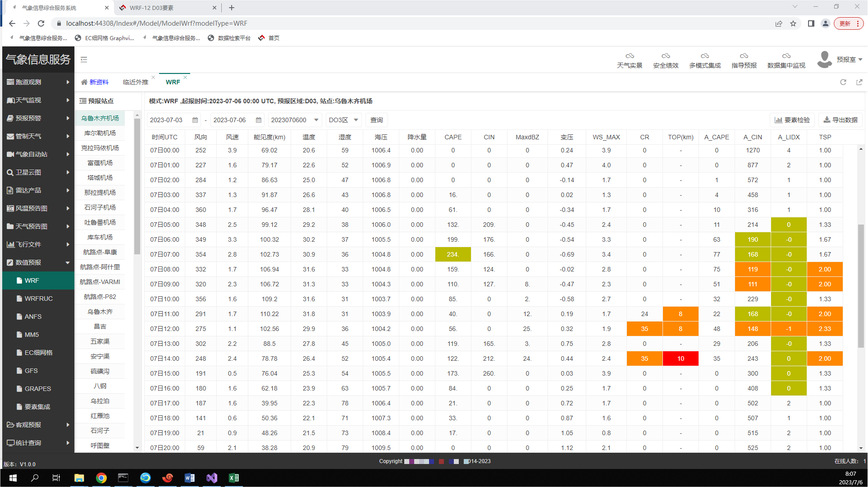Open the DO3区 region dropdown
Screen dimensions: 868x487
pyautogui.click(x=343, y=120)
